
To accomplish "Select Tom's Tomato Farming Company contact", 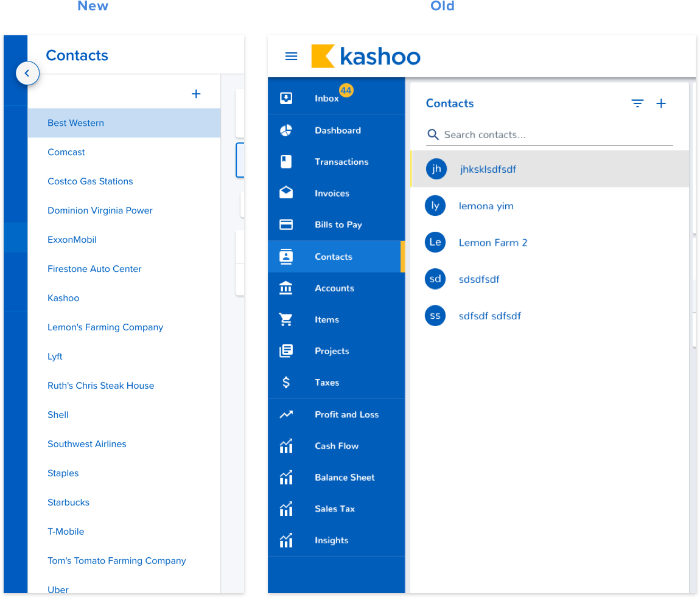I will tap(124, 560).
